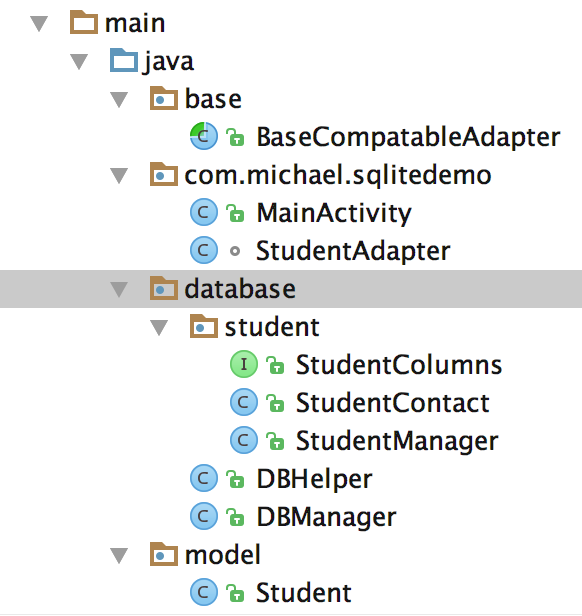Click the package-private dot beside StudentAdapter
Viewport: 582px width, 616px height.
coord(235,251)
